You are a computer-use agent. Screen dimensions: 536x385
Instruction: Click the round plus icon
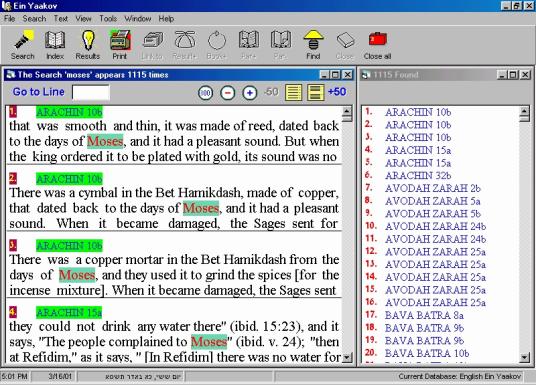pyautogui.click(x=250, y=93)
